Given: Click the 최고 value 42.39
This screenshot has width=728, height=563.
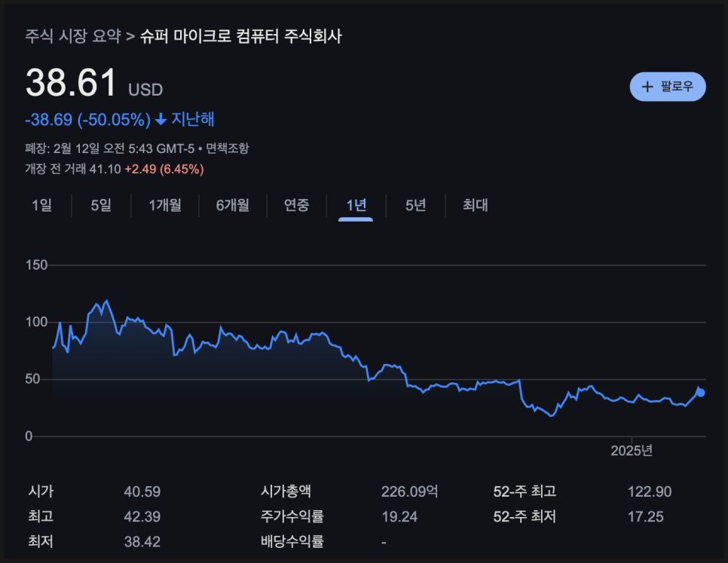Looking at the screenshot, I should pos(142,516).
